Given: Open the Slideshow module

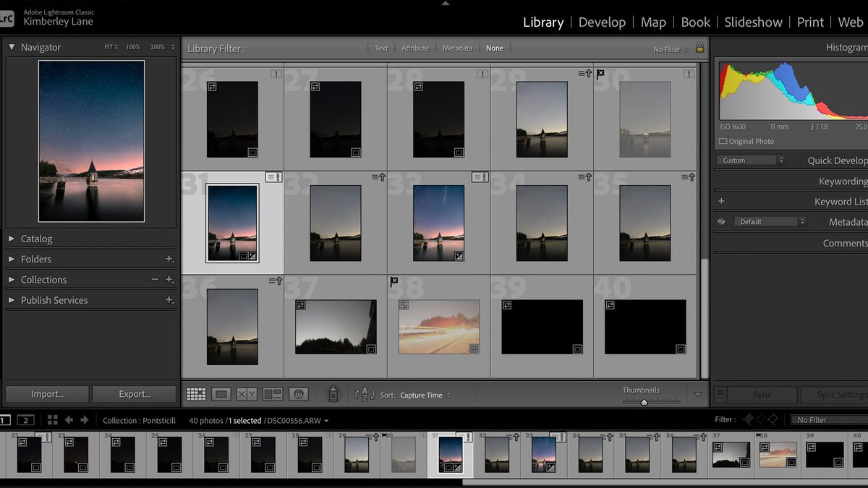Looking at the screenshot, I should (x=753, y=22).
